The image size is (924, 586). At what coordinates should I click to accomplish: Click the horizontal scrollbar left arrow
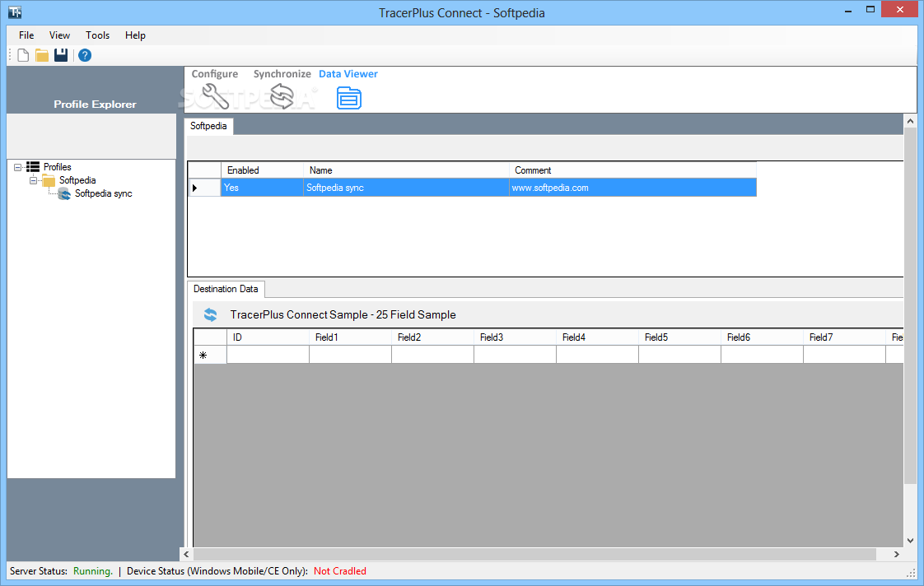187,554
